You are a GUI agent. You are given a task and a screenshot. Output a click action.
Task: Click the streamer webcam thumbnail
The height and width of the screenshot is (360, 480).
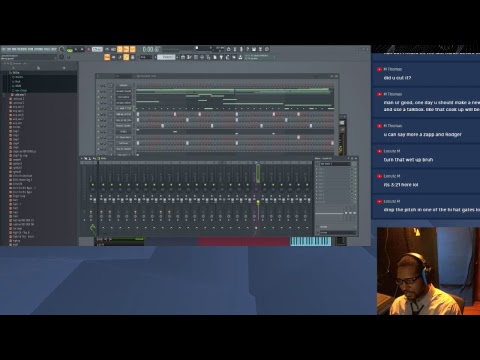(x=428, y=271)
